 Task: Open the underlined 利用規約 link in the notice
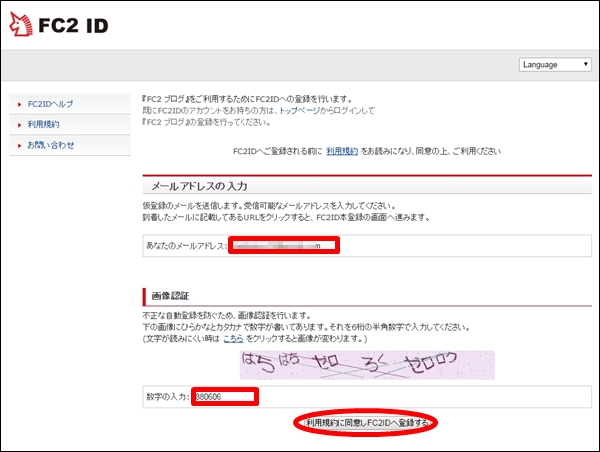(x=342, y=151)
